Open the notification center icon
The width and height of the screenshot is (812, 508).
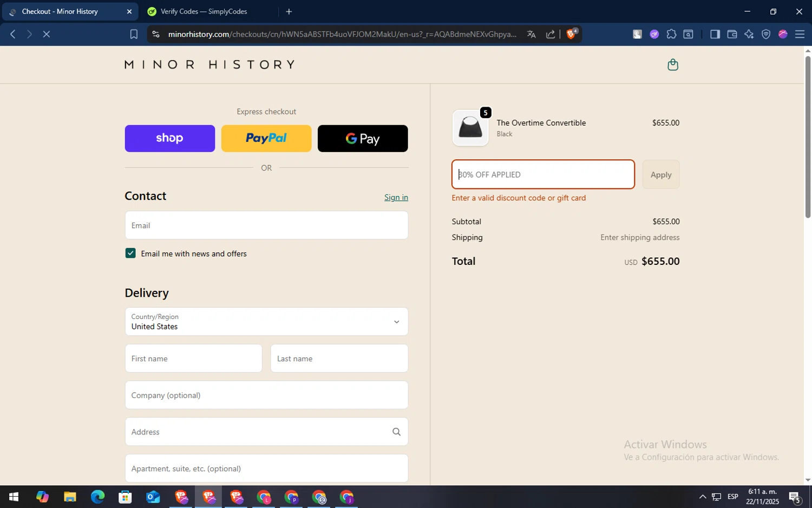795,497
